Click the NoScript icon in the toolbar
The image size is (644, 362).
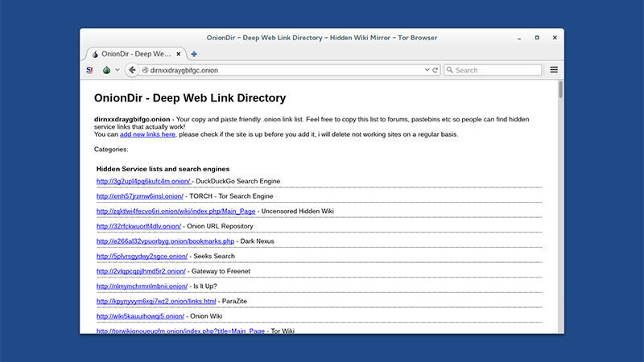pyautogui.click(x=90, y=70)
